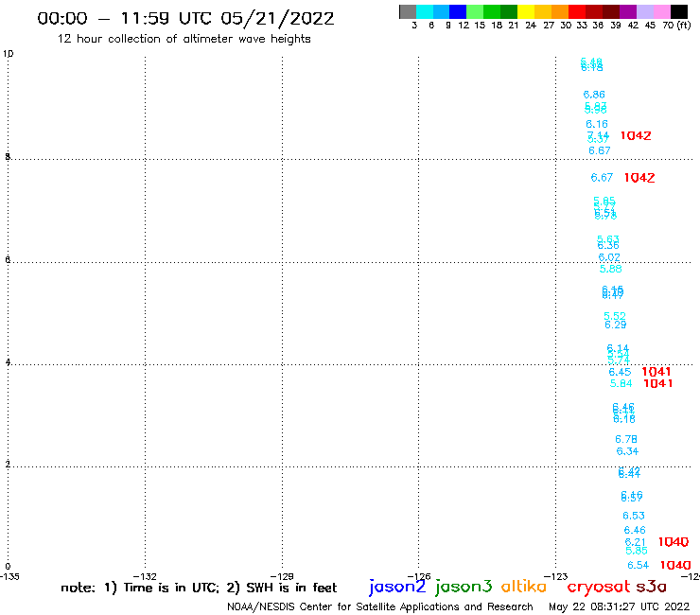Viewport: 700px width, 615px height.
Task: Select the purple legend color block
Action: pyautogui.click(x=628, y=11)
